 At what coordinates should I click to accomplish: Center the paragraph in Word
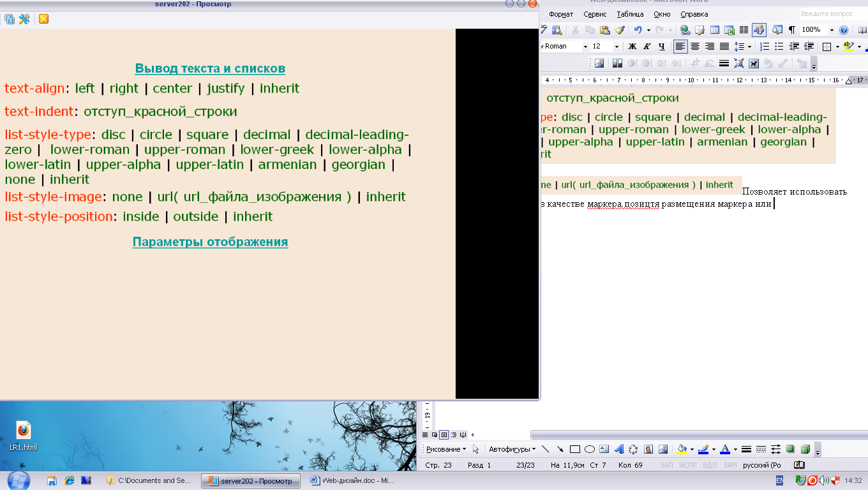tap(695, 47)
